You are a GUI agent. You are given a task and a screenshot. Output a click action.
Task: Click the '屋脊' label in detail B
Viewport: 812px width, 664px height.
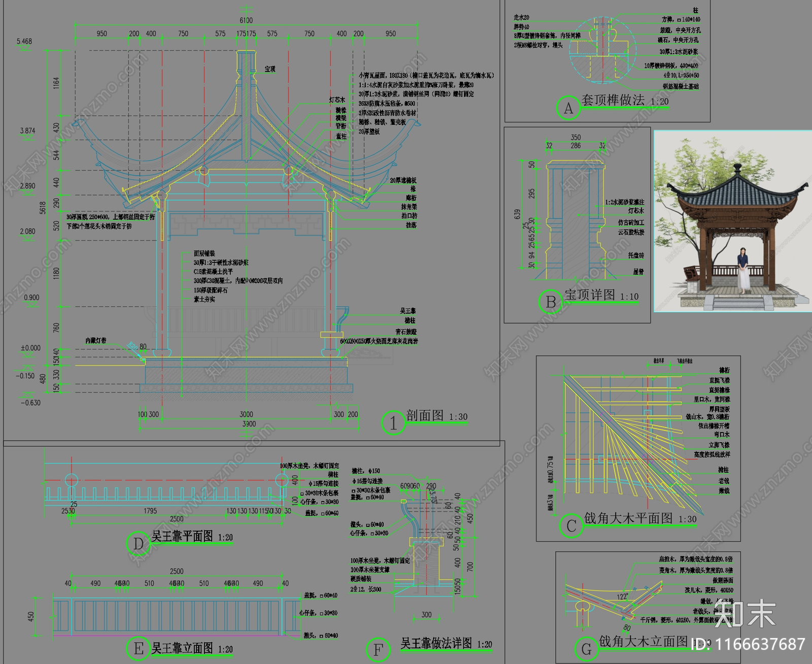tap(638, 272)
